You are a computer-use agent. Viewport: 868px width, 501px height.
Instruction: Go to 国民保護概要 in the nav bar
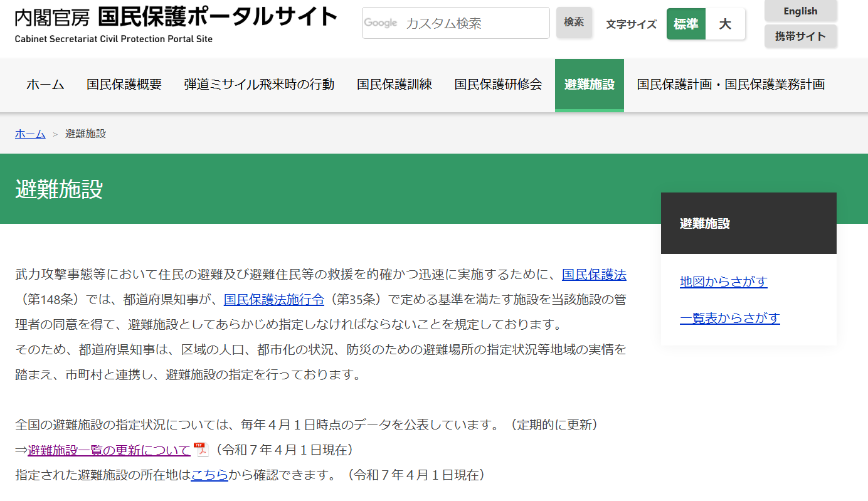tap(124, 85)
